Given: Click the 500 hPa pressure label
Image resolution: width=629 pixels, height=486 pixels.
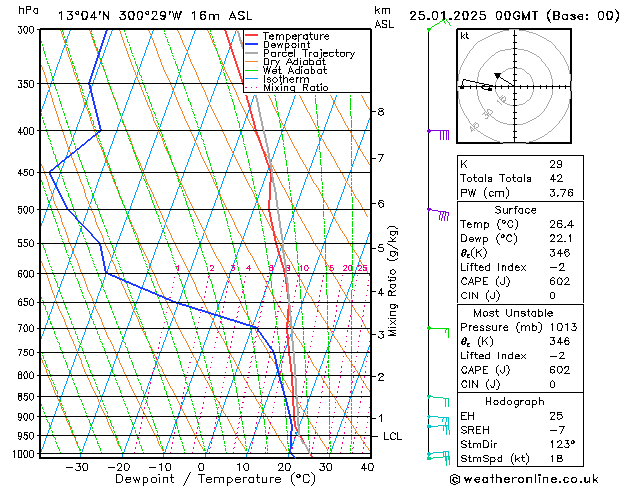Looking at the screenshot, I should pyautogui.click(x=28, y=210).
